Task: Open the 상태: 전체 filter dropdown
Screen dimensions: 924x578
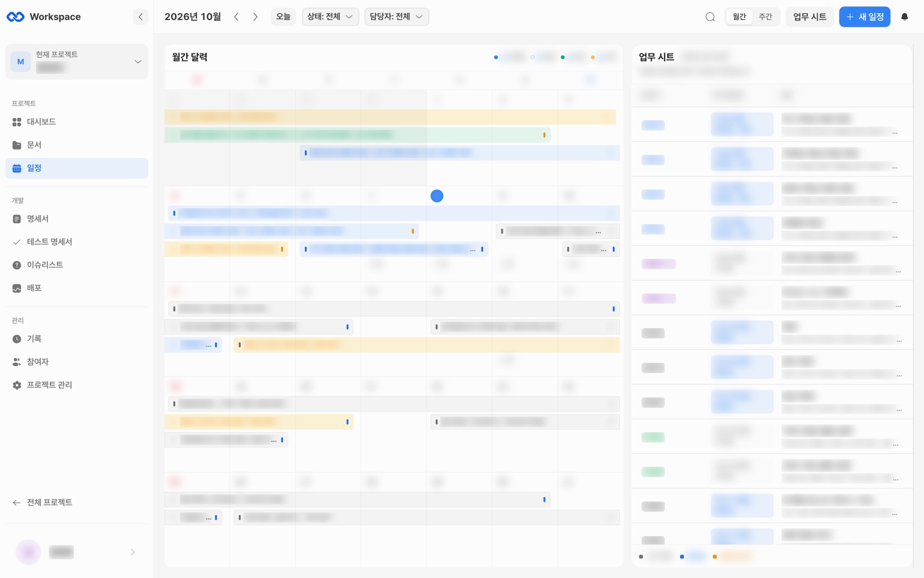Action: pos(330,17)
